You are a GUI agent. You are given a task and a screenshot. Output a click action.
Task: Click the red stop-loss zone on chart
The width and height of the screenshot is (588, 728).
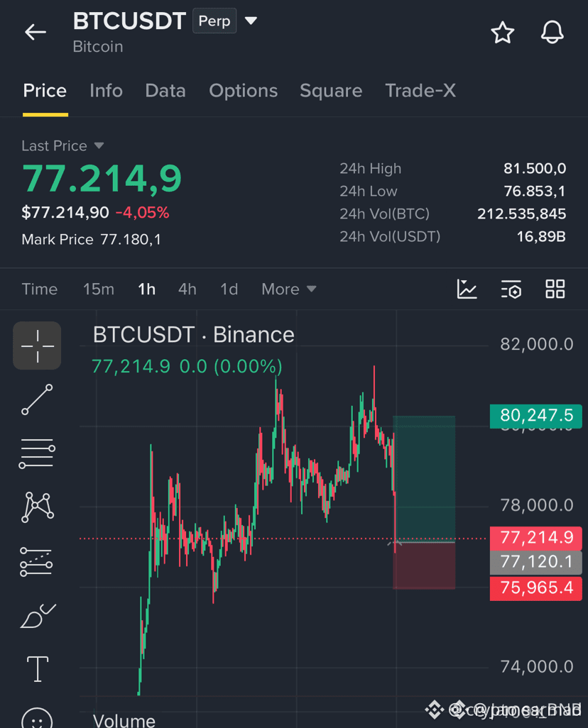click(x=424, y=566)
